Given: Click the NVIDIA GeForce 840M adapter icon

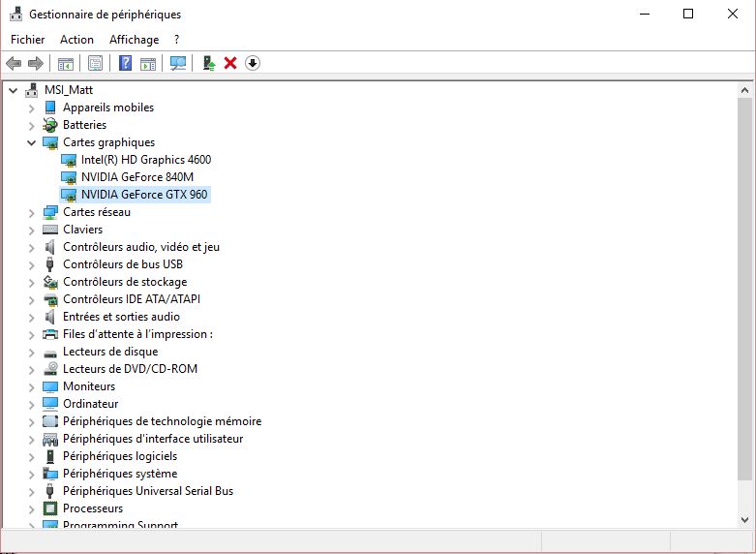Looking at the screenshot, I should [x=69, y=177].
